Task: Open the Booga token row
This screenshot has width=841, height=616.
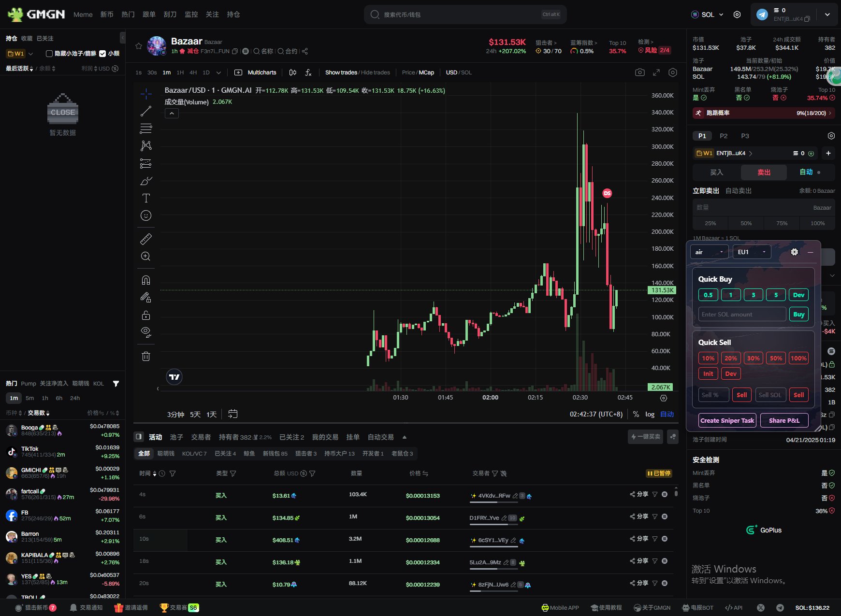Action: (x=62, y=430)
